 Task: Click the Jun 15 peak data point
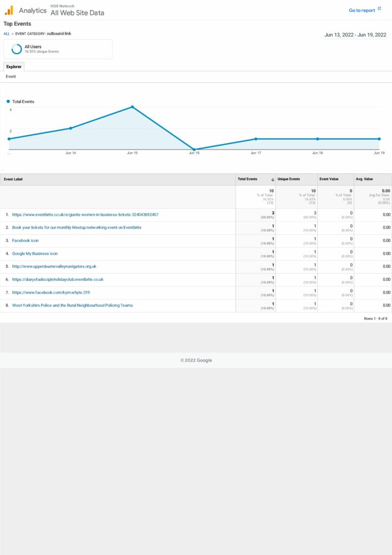coord(132,107)
